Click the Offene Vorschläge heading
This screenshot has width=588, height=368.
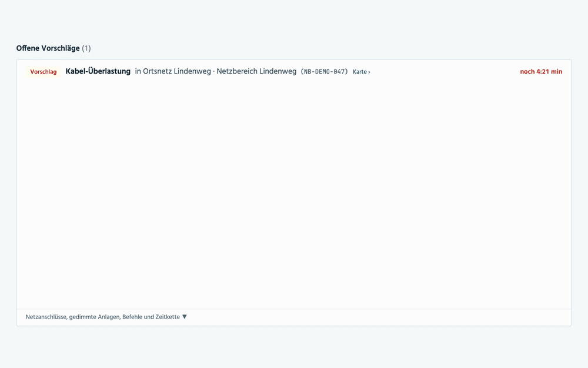click(x=48, y=48)
